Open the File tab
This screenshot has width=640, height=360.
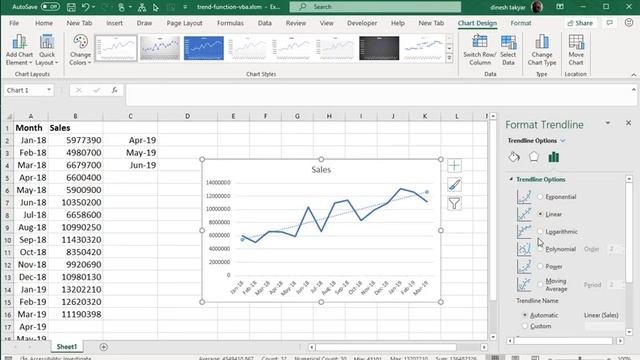pos(14,23)
